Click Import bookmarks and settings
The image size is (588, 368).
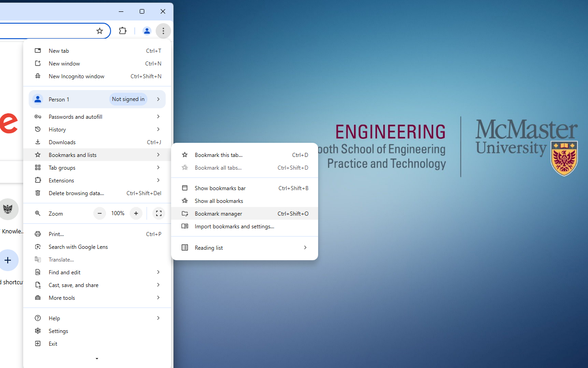[234, 227]
